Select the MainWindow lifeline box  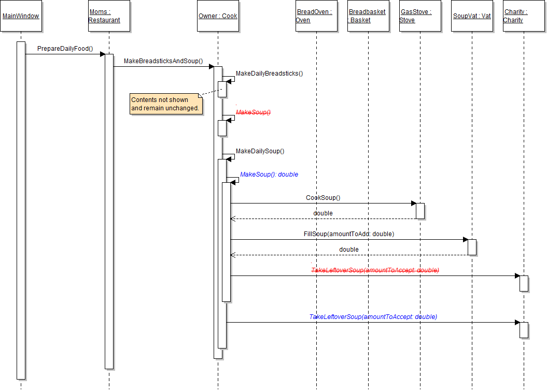pos(21,16)
